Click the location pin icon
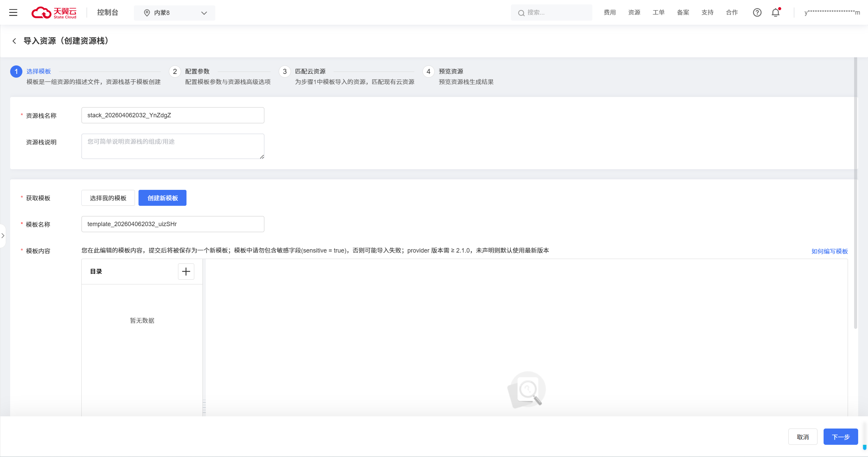 click(147, 13)
